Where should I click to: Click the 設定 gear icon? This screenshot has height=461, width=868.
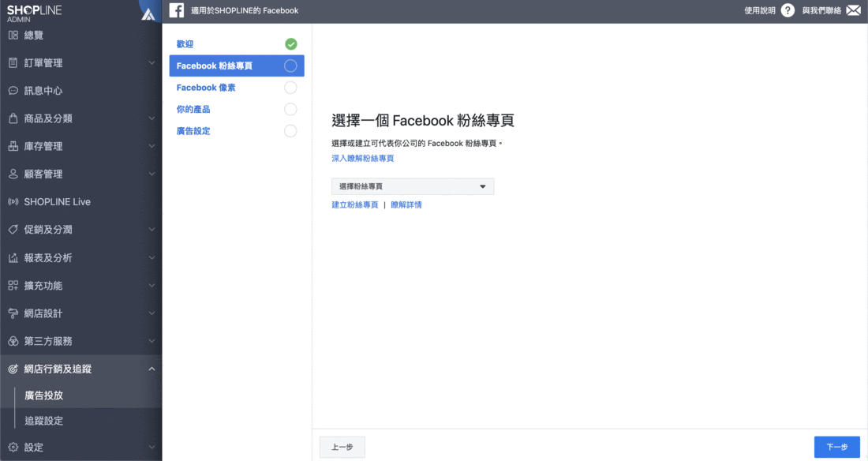pos(13,447)
